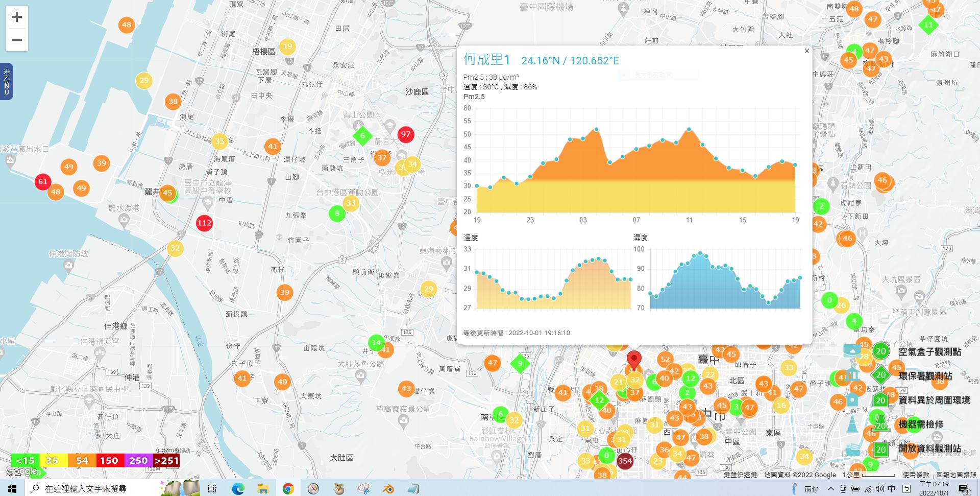The height and width of the screenshot is (496, 980).
Task: Select the green marker showing 8
Action: [337, 214]
